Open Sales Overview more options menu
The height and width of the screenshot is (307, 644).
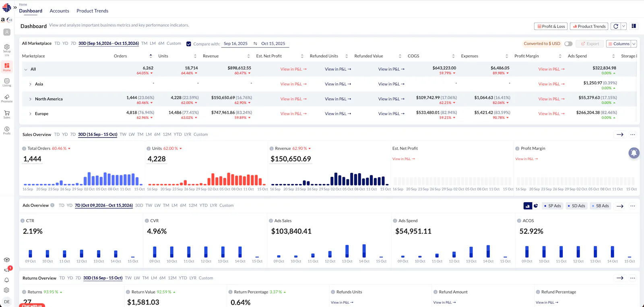(x=633, y=135)
